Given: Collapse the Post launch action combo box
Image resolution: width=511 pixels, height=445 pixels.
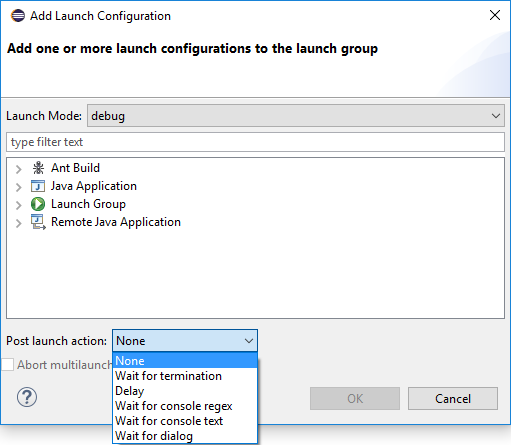Looking at the screenshot, I should click(x=185, y=341).
